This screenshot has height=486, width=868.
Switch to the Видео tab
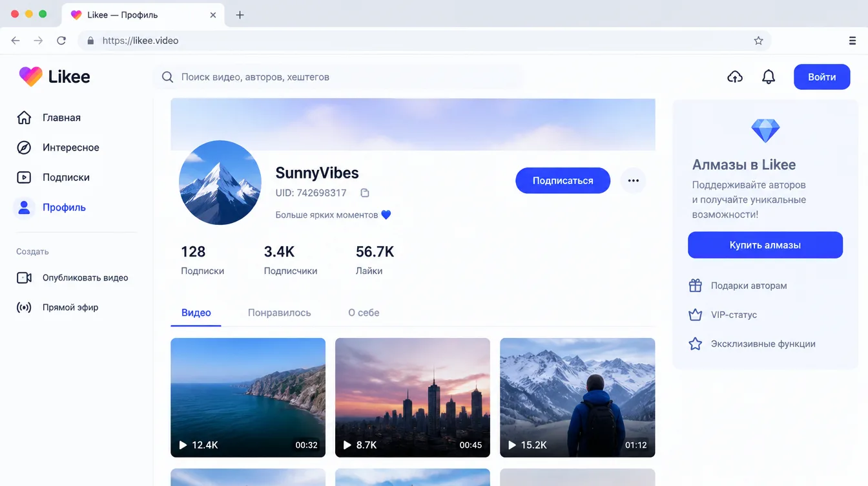[196, 313]
